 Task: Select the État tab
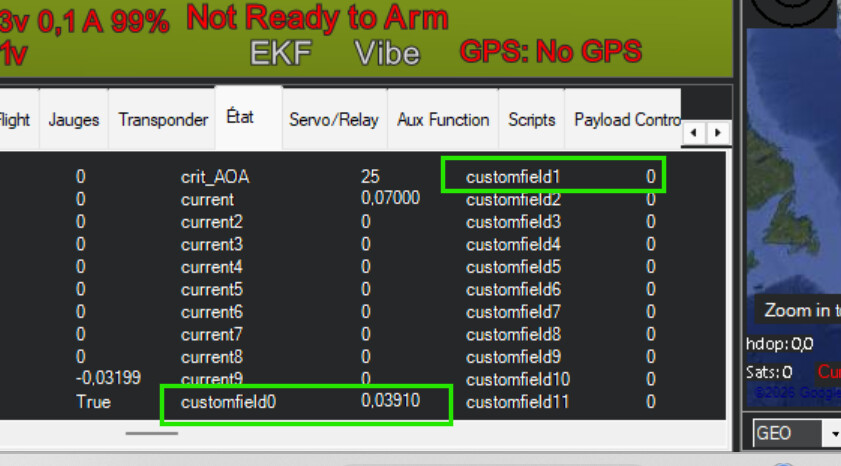240,117
